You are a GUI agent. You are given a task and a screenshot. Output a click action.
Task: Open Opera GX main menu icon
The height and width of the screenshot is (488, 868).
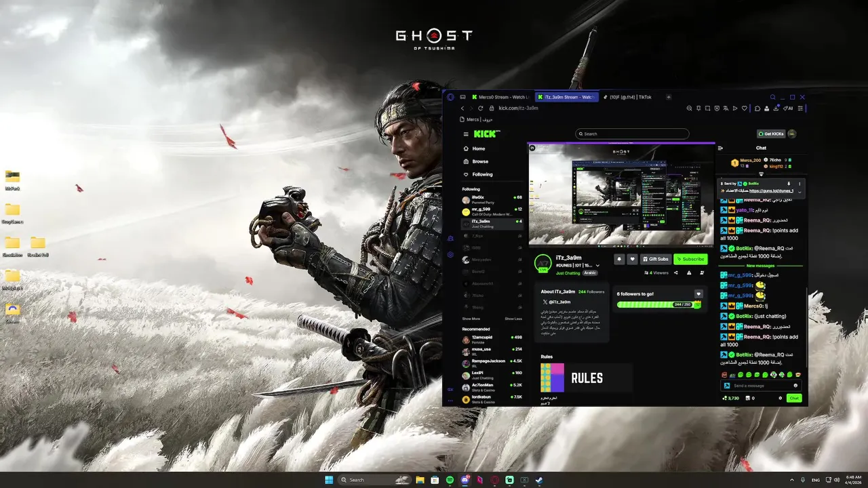pos(450,97)
